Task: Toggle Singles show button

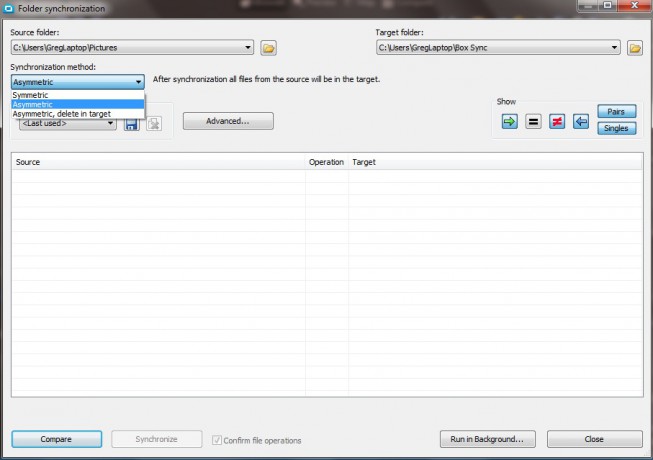Action: coord(617,128)
